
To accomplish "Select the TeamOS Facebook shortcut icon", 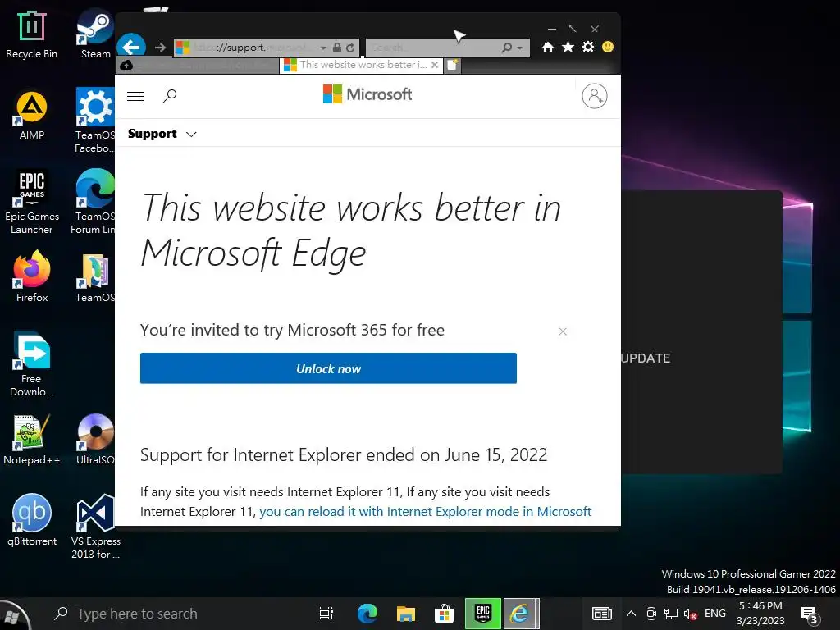I will pos(95,121).
